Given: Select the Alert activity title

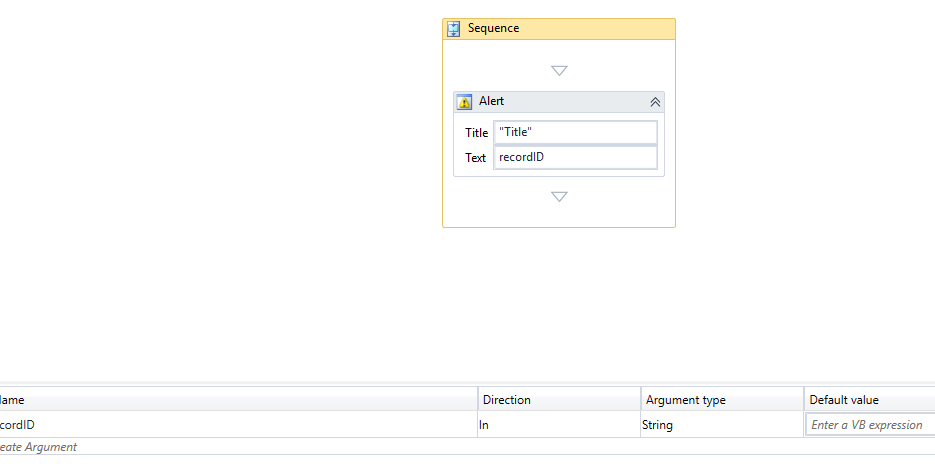Looking at the screenshot, I should [491, 101].
